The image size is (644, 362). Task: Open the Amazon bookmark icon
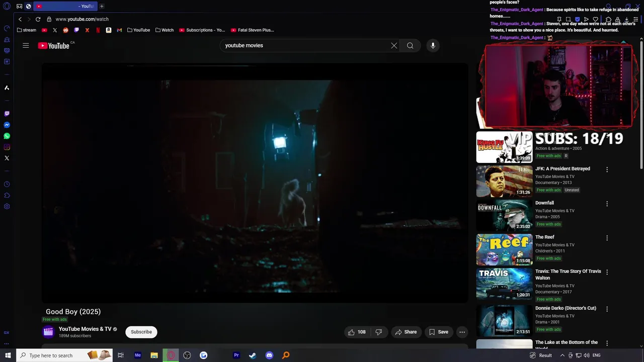(x=108, y=30)
